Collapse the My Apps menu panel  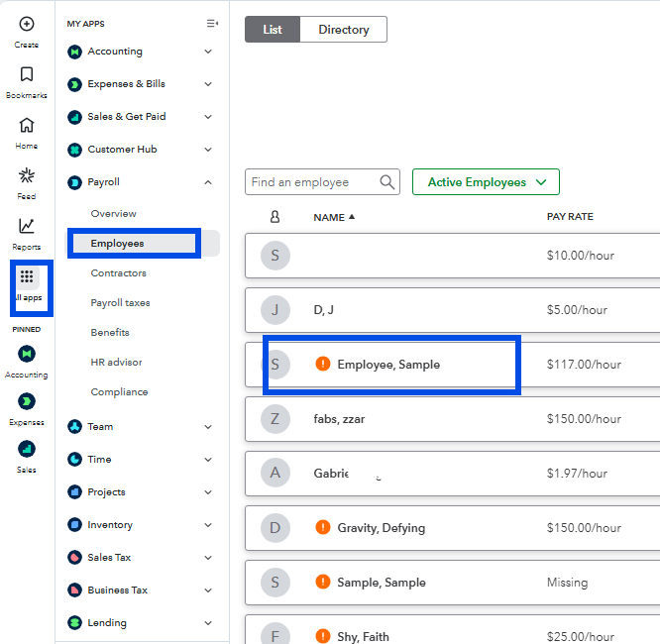(211, 24)
